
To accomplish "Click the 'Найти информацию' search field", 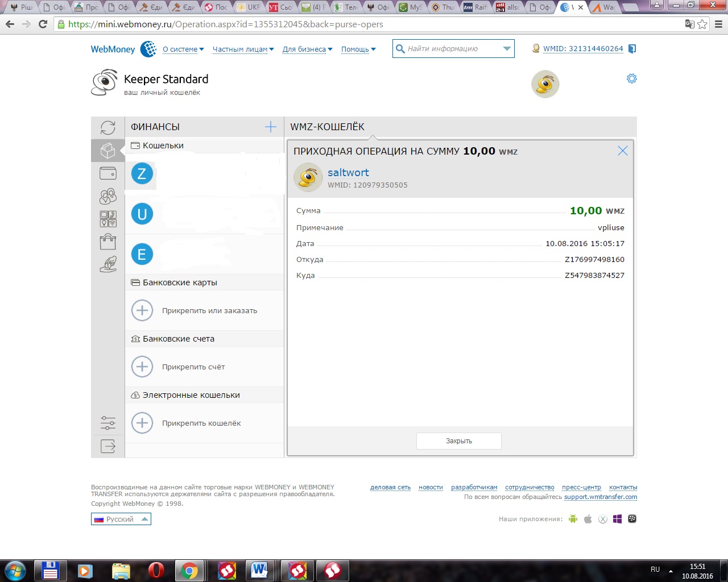I will tap(453, 49).
